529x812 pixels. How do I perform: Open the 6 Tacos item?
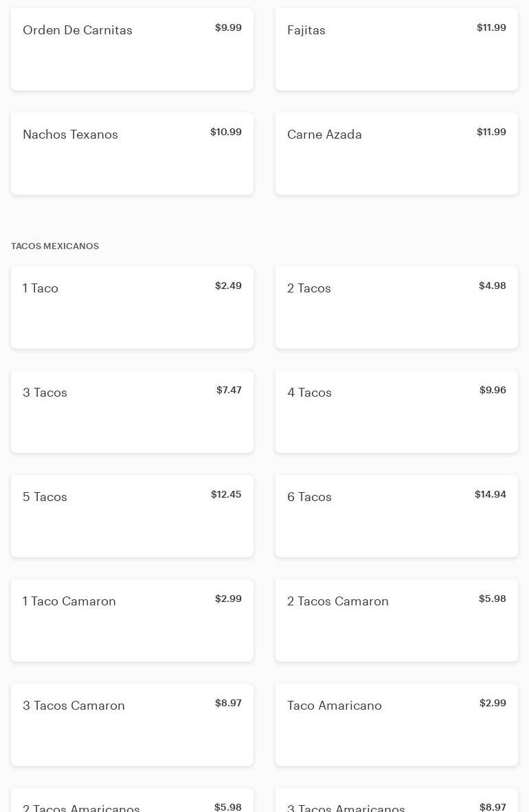point(396,516)
